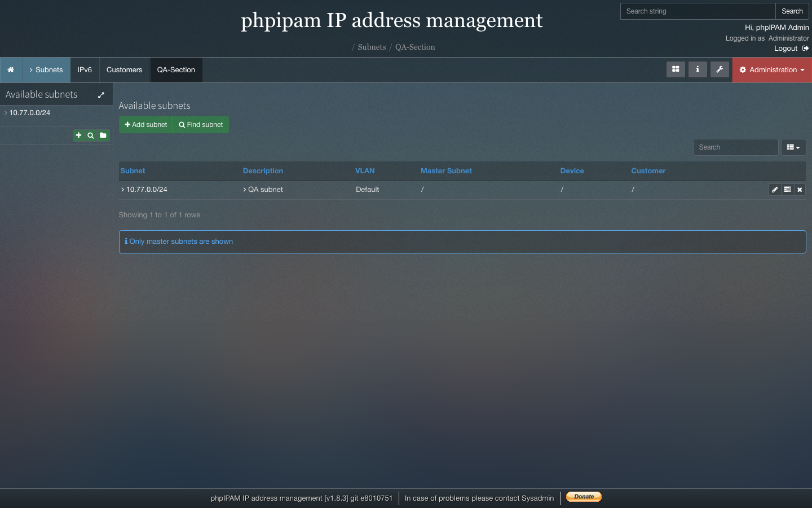The image size is (812, 508).
Task: Focus the Search string input field
Action: coord(698,11)
